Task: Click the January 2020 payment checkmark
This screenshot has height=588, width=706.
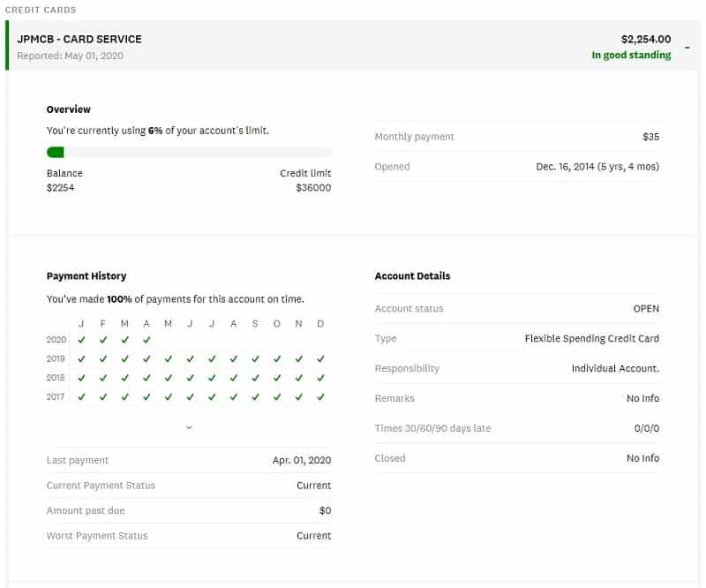Action: [x=81, y=339]
